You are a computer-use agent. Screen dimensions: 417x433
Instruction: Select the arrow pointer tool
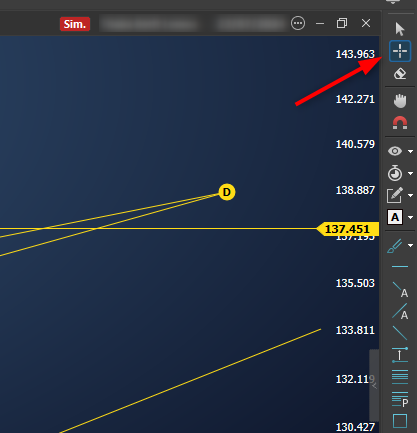[x=400, y=29]
